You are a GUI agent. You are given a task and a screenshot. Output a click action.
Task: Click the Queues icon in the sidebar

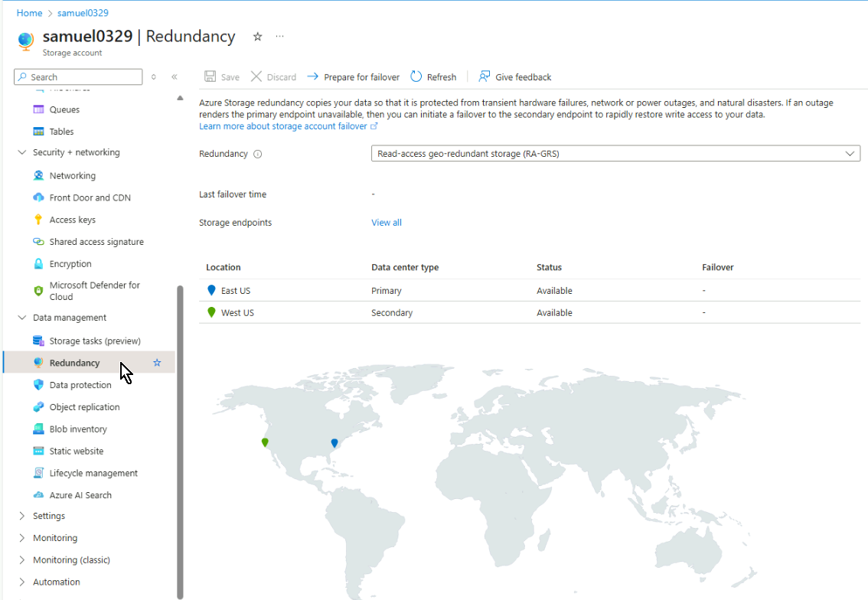[x=38, y=109]
